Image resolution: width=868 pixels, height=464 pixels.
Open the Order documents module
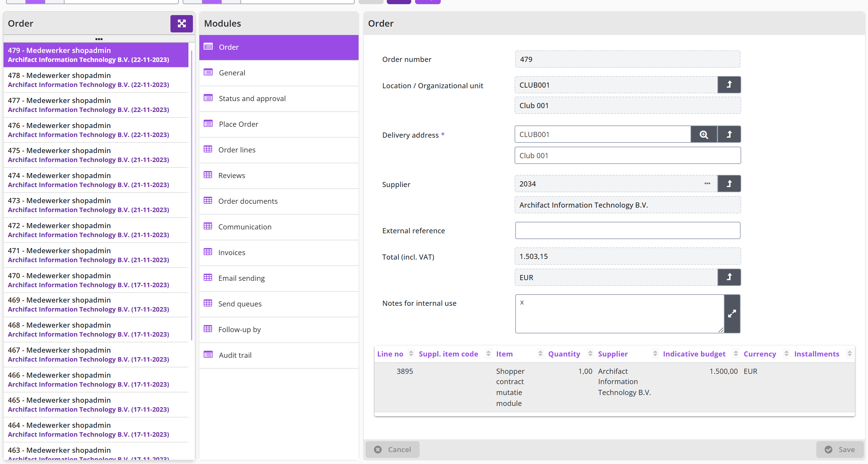pos(279,201)
